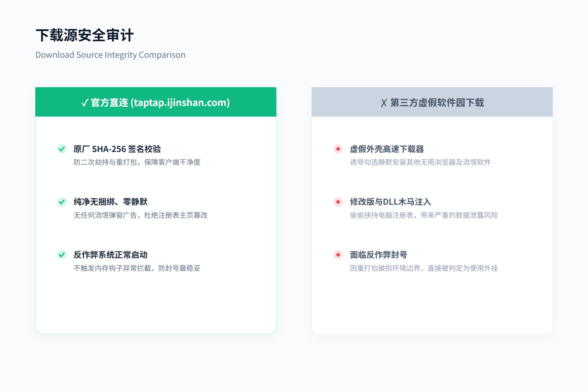Click the green check icon beside 反作弊系统正常启动
The height and width of the screenshot is (392, 588).
62,255
